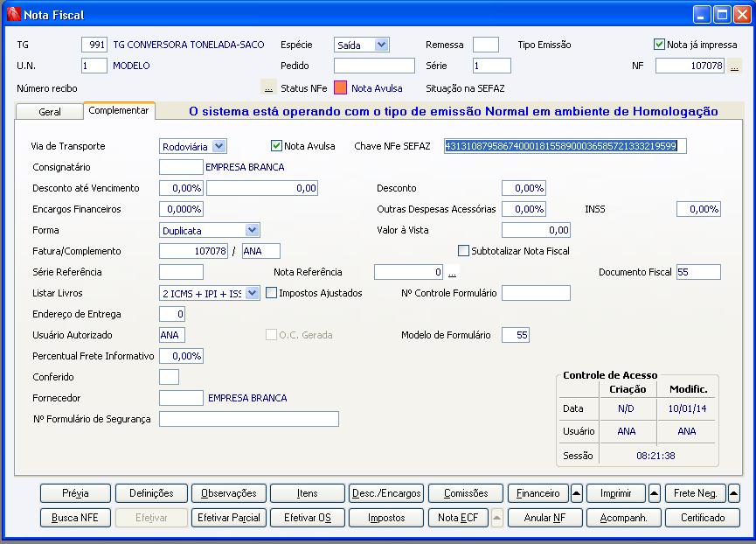The height and width of the screenshot is (544, 756).
Task: Click the Anular NF button
Action: pyautogui.click(x=545, y=518)
